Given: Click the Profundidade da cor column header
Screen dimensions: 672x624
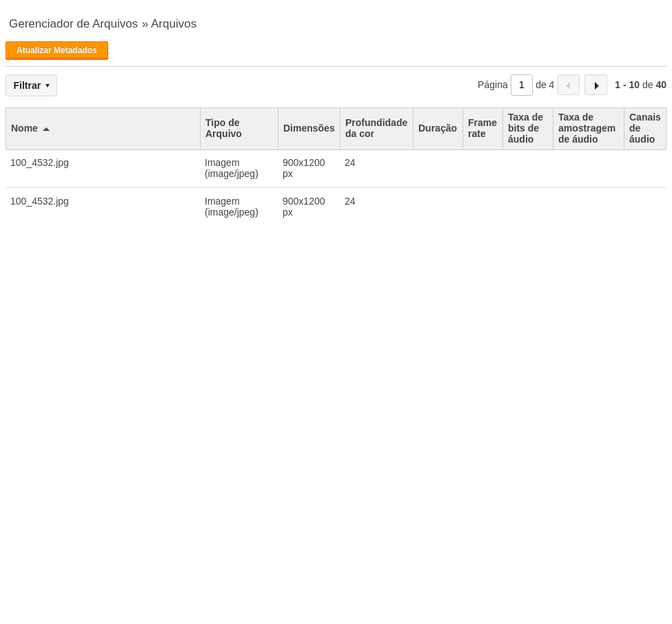Looking at the screenshot, I should 376,129.
